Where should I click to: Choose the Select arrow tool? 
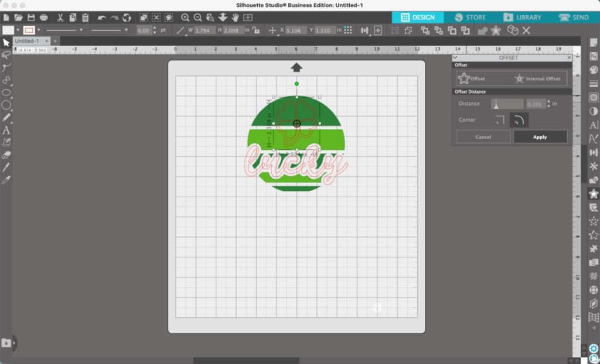6,43
